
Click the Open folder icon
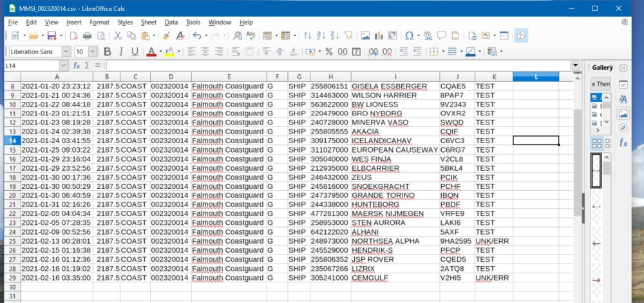33,35
